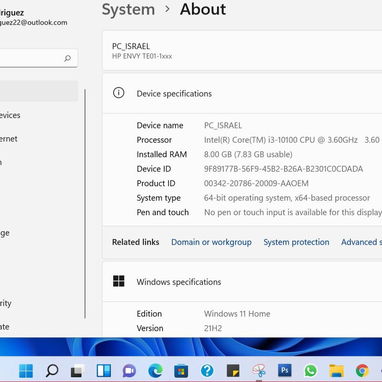This screenshot has width=382, height=382.
Task: Open the Bluetooth & devices sidebar item
Action: tap(10, 115)
